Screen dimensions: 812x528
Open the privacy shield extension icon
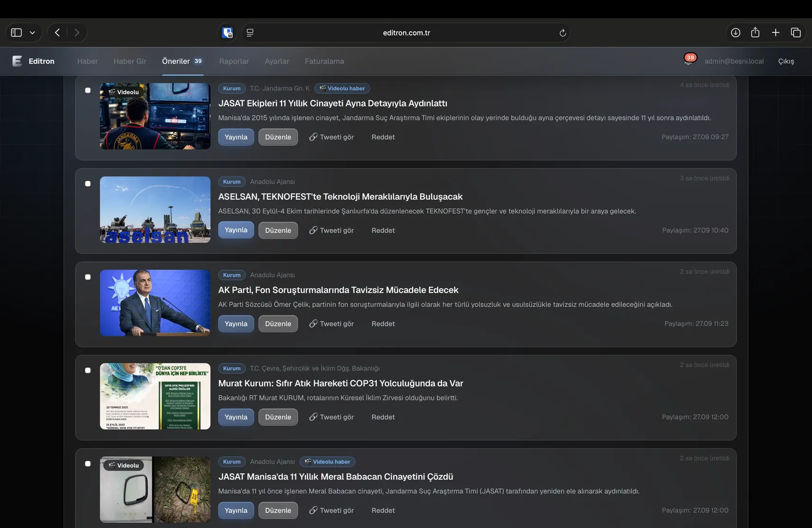228,33
